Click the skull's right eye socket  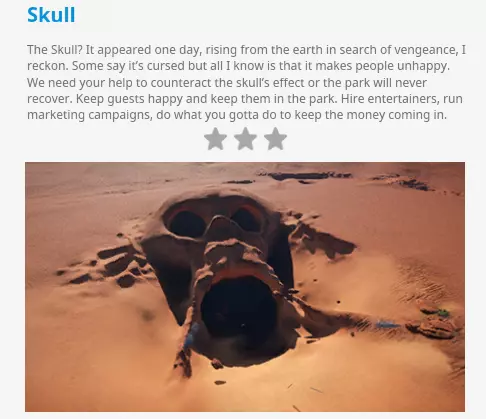coord(246,220)
